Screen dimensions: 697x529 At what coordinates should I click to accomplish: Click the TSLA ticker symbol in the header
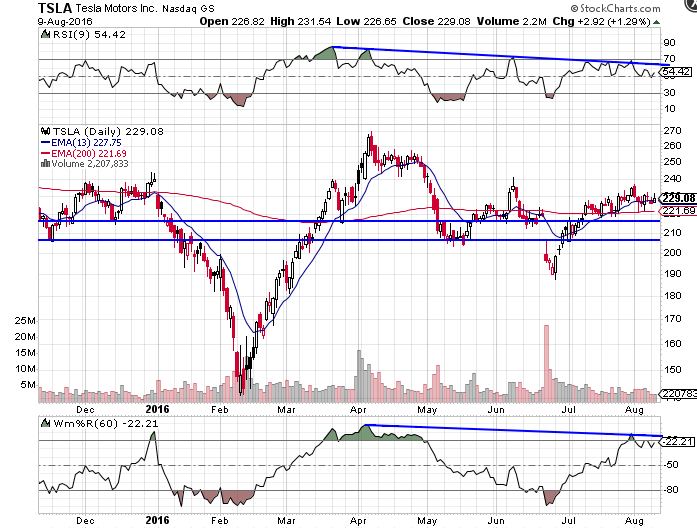pos(55,8)
